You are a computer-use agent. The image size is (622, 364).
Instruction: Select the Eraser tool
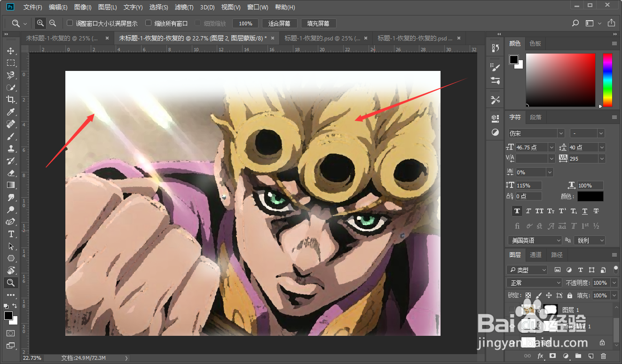tap(10, 173)
